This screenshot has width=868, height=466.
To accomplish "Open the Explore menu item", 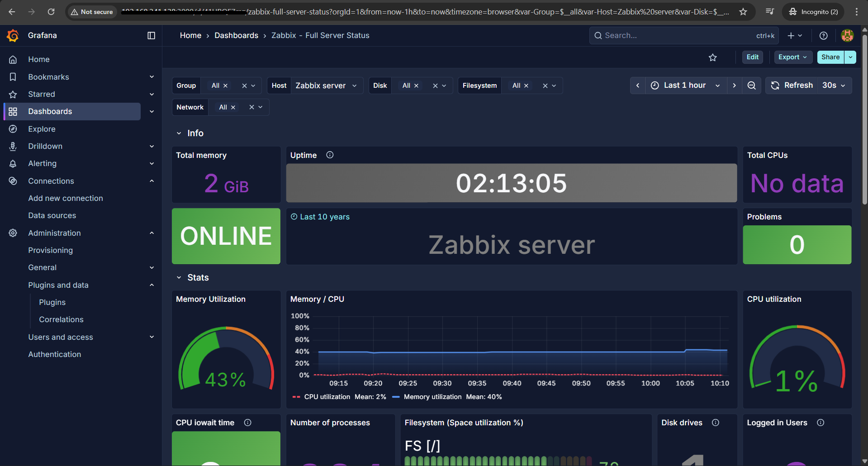I will coord(42,129).
